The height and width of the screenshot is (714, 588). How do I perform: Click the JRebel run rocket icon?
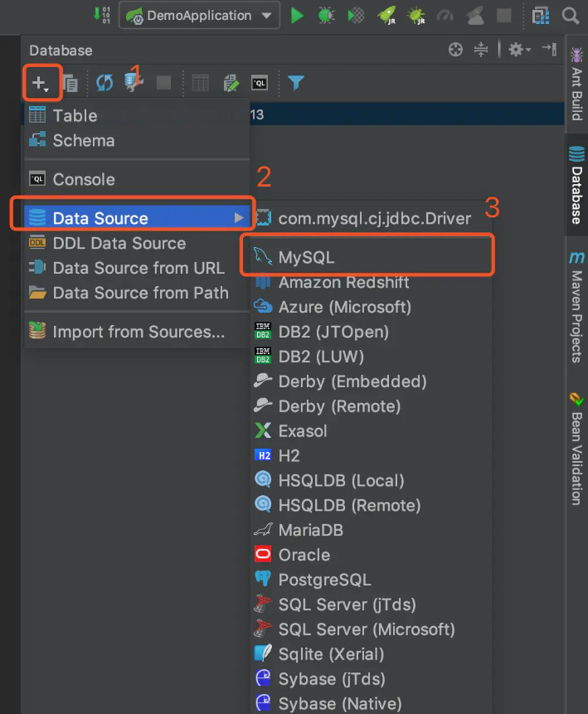[x=386, y=16]
